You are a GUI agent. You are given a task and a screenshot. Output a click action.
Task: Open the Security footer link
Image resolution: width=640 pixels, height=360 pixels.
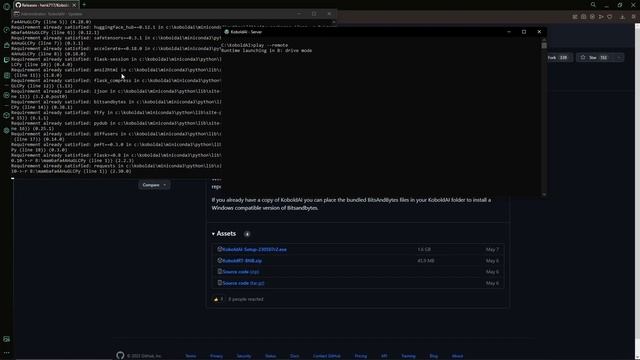[244, 356]
